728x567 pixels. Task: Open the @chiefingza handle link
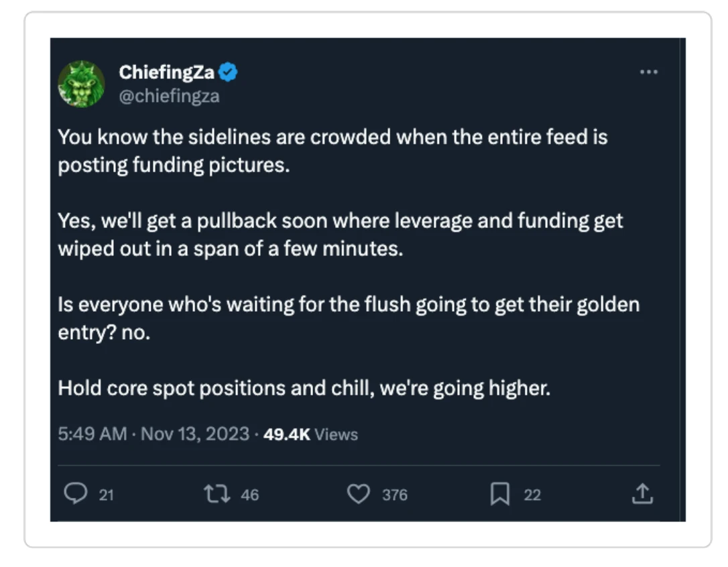tap(169, 96)
